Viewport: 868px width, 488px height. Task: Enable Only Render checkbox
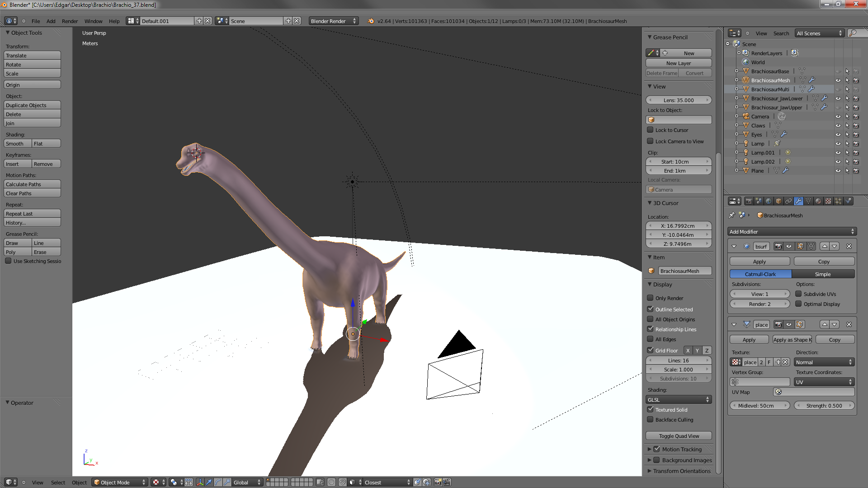[x=650, y=298]
